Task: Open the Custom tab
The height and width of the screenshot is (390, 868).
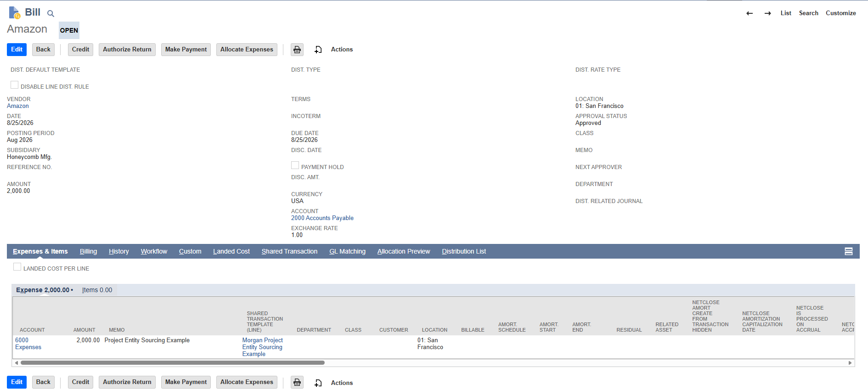Action: point(190,251)
